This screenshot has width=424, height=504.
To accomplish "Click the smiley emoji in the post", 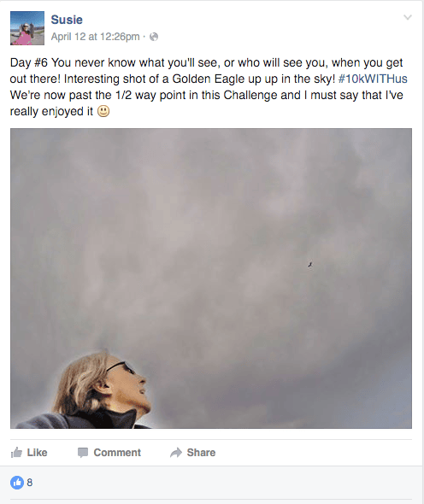I will 103,111.
